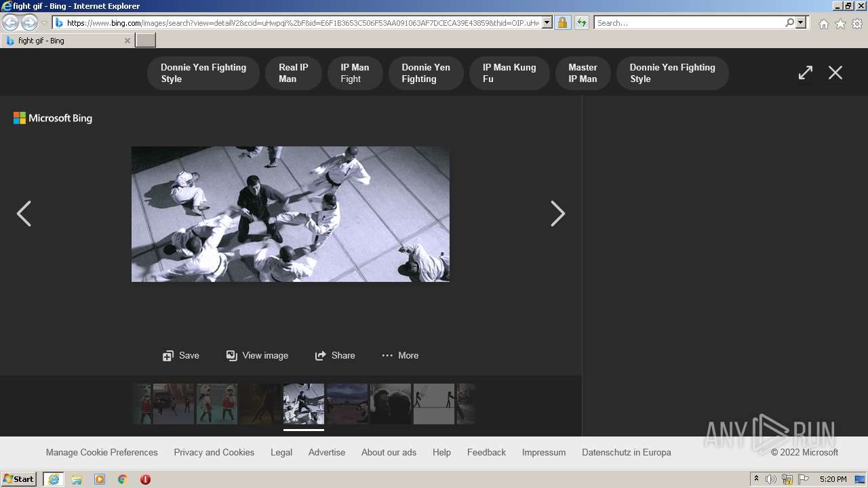Open the Legal footer link

pyautogui.click(x=281, y=452)
